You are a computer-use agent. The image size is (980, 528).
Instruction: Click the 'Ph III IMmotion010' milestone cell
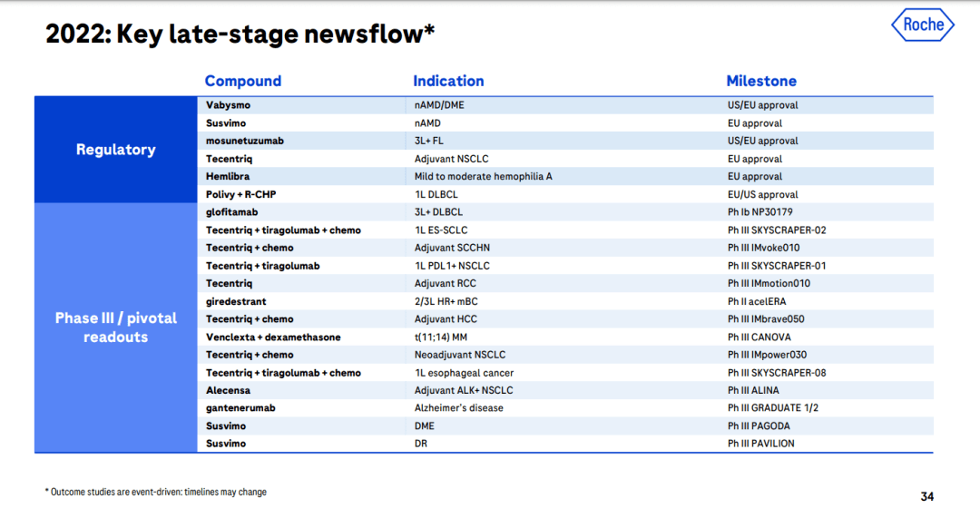(x=769, y=283)
